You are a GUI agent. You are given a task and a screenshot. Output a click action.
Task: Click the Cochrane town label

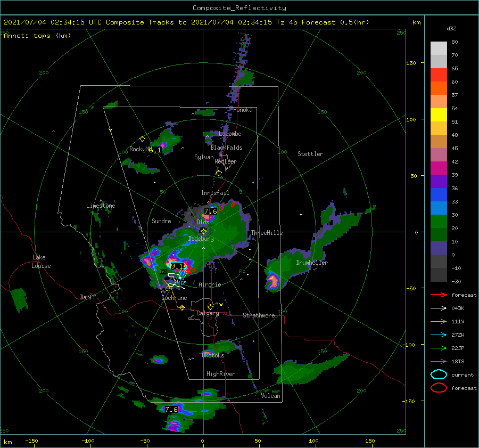pyautogui.click(x=174, y=298)
